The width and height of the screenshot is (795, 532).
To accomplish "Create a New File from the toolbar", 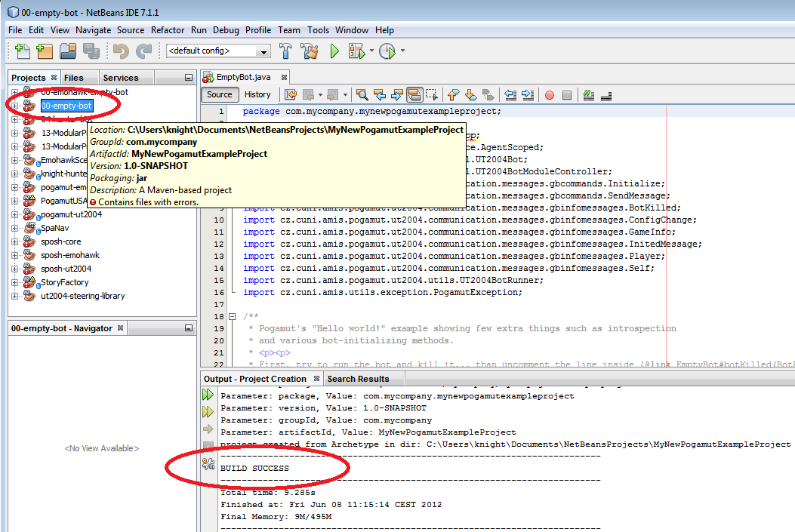I will [x=23, y=51].
